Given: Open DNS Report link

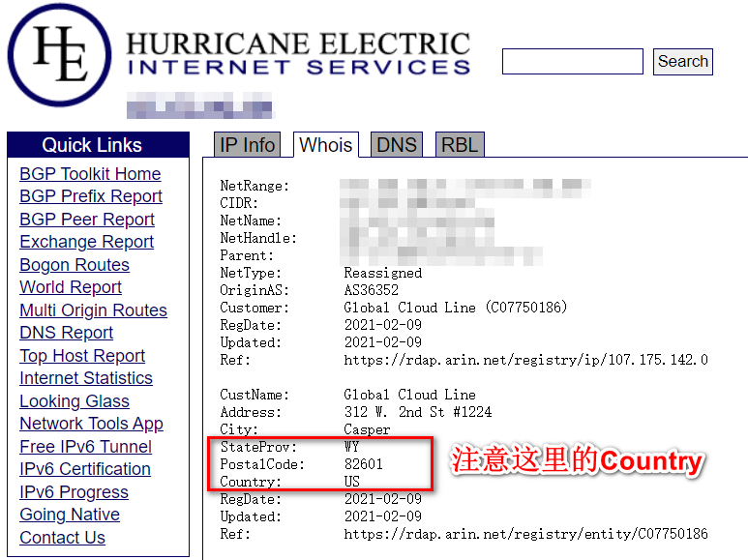Looking at the screenshot, I should [x=67, y=333].
